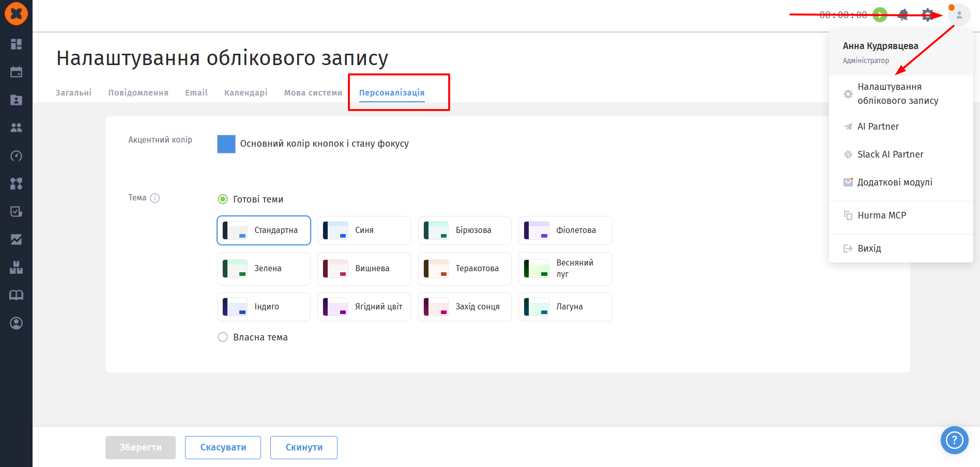Image resolution: width=980 pixels, height=467 pixels.
Task: Select the 'Власна тема' radio button
Action: (223, 337)
